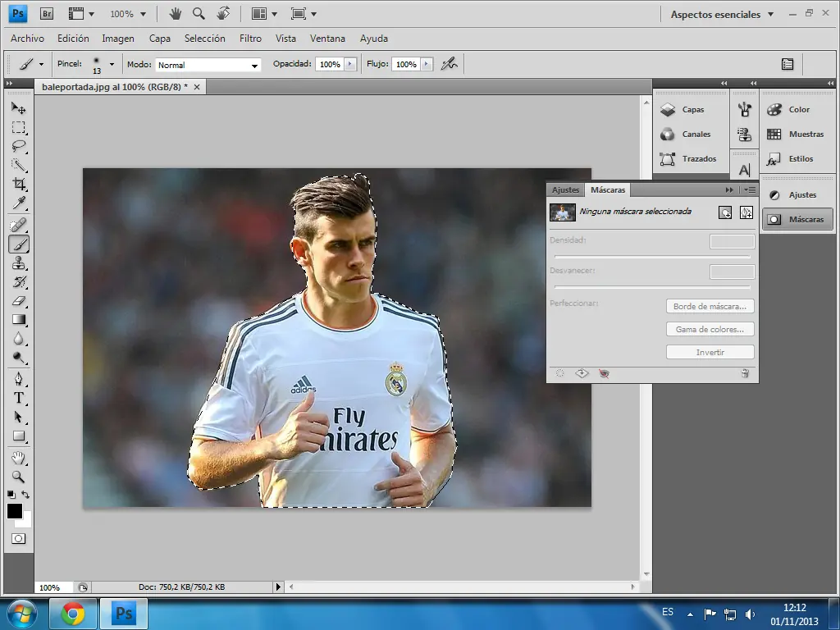Select the Blur tool
Image resolution: width=840 pixels, height=630 pixels.
click(19, 339)
